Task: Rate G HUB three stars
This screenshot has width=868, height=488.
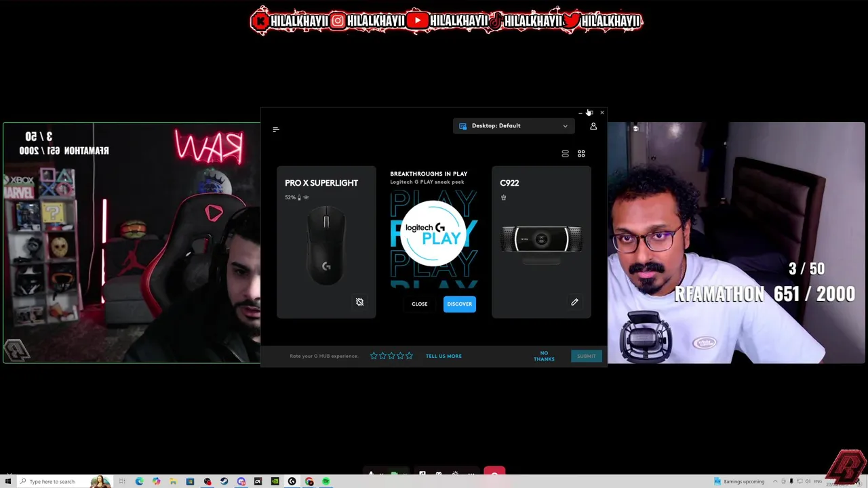Action: [391, 356]
